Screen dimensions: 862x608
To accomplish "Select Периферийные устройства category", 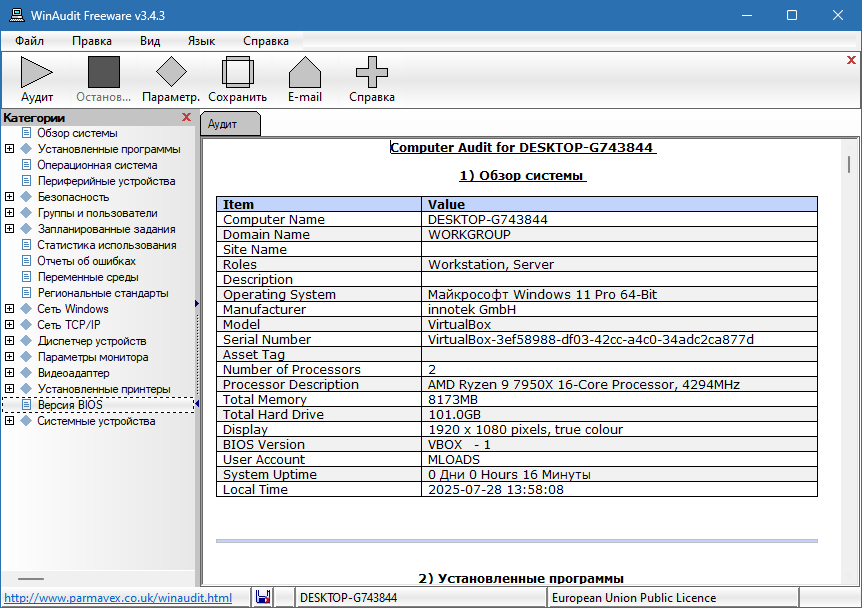I will 106,181.
